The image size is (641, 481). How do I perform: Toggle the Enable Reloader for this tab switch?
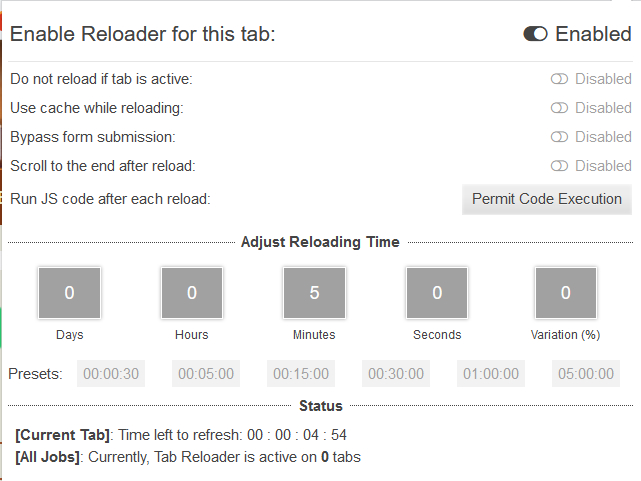pos(535,34)
